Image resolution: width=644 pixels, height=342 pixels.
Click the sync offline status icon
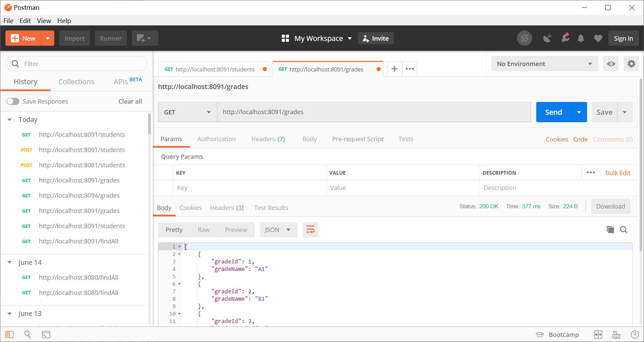[524, 38]
